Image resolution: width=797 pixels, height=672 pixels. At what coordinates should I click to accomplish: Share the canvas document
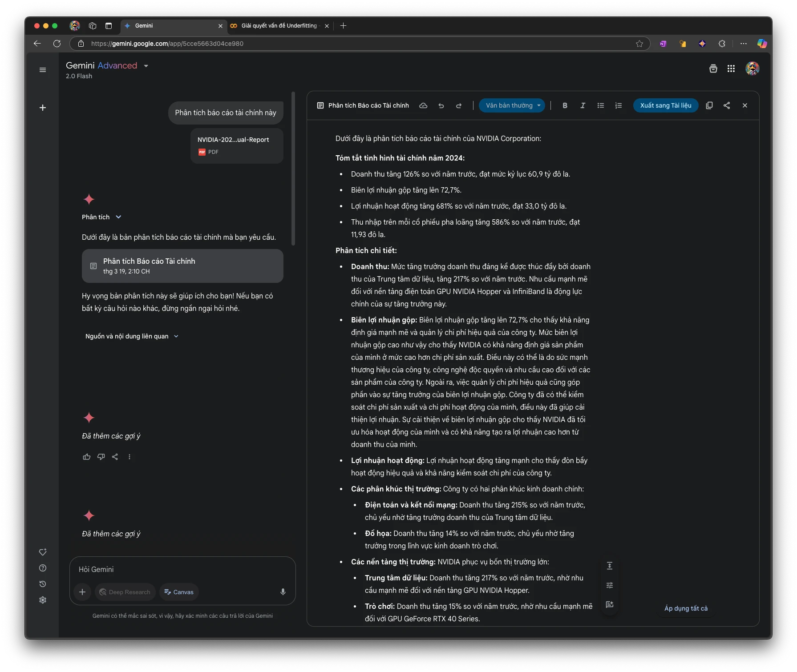(x=727, y=105)
